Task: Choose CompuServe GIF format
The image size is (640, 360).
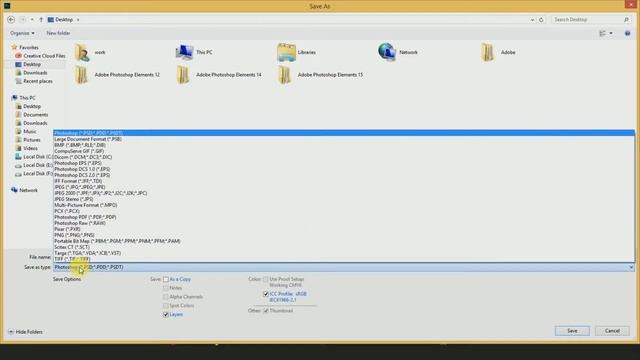Action: (x=344, y=151)
